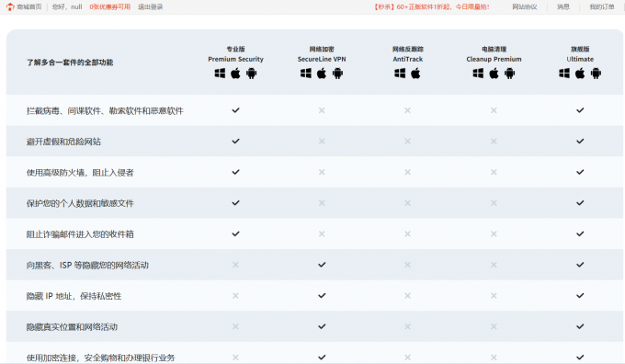
Task: Click the 阻止诈骗邮件进入您的收件箱 row label
Action: (x=80, y=234)
